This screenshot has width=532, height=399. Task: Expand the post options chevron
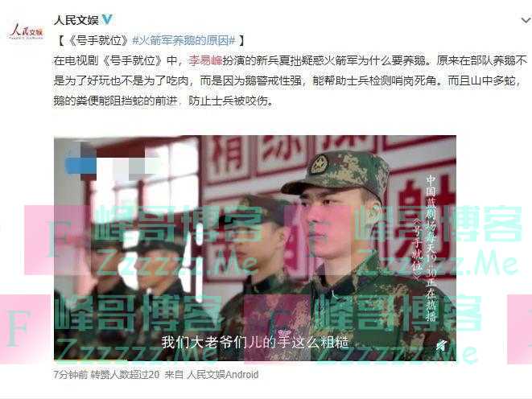[526, 20]
